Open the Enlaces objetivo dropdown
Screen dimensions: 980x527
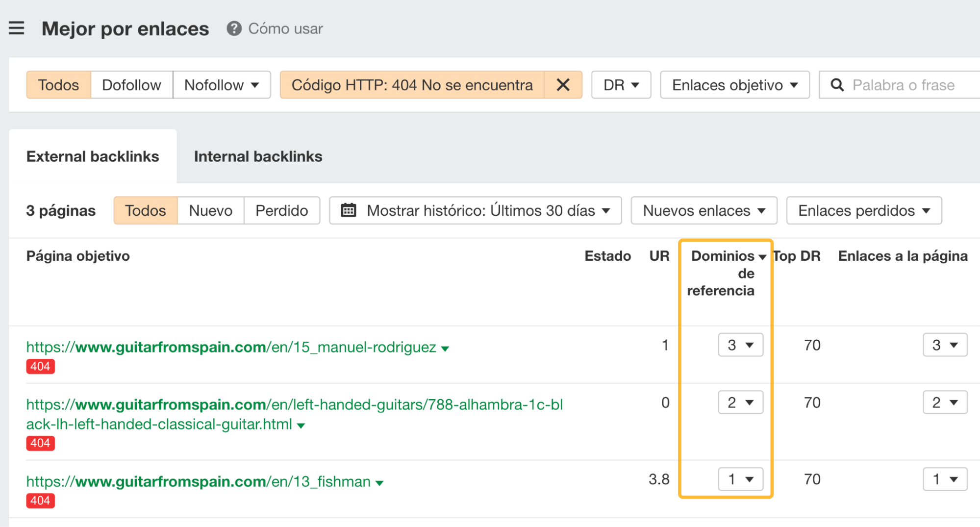pyautogui.click(x=734, y=84)
